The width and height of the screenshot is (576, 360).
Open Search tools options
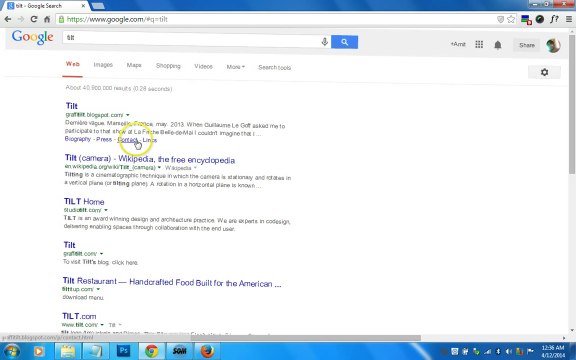pos(274,68)
